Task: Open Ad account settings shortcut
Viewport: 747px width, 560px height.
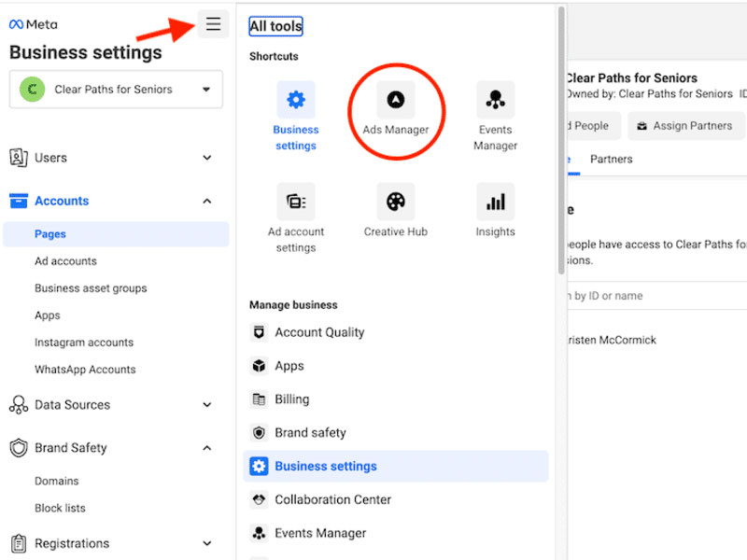Action: (296, 203)
